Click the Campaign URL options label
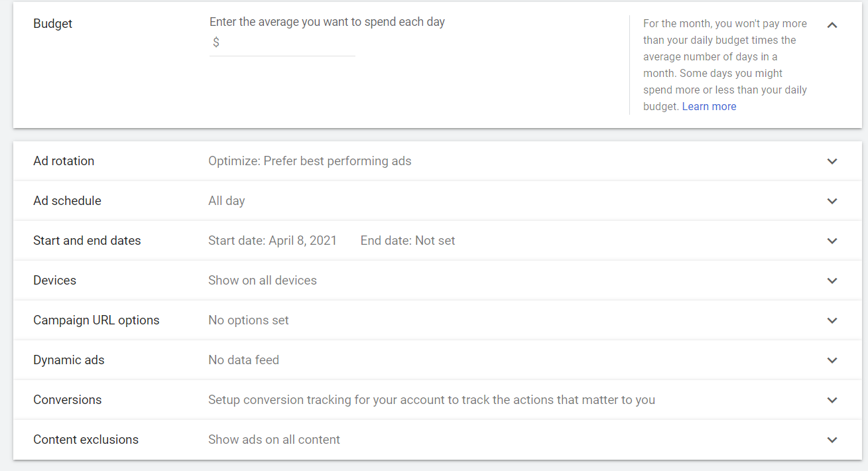The height and width of the screenshot is (471, 868). click(x=96, y=320)
